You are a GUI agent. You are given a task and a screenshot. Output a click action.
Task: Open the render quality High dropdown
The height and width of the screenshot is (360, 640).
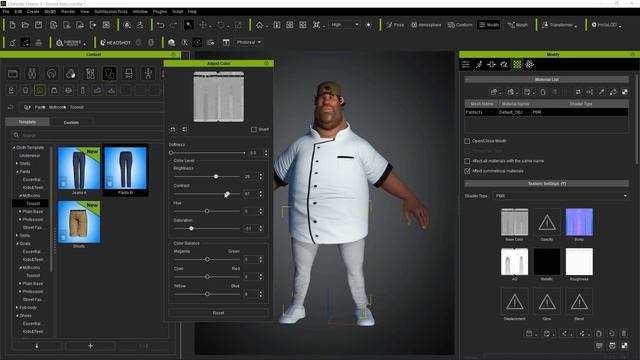(344, 25)
